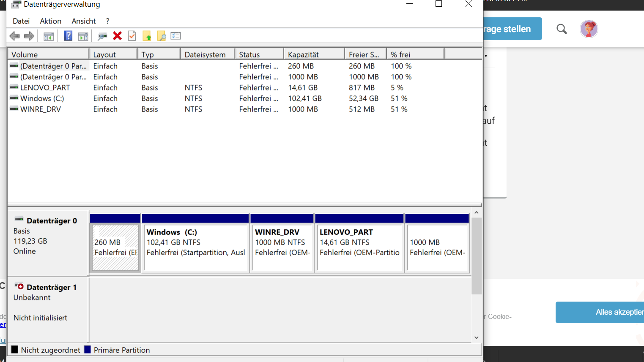The width and height of the screenshot is (644, 362).
Task: Click the Forward navigation arrow
Action: coord(29,36)
